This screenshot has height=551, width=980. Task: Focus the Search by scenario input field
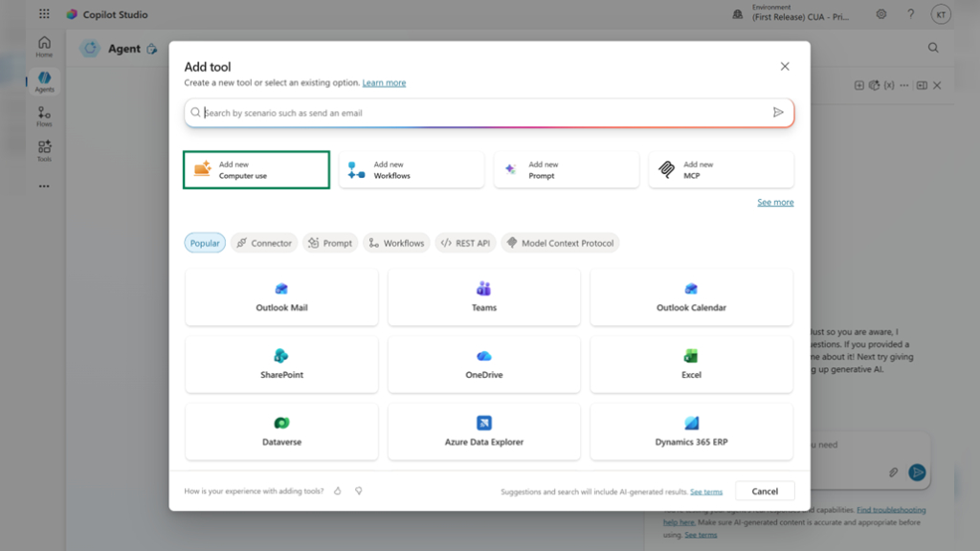pos(489,113)
